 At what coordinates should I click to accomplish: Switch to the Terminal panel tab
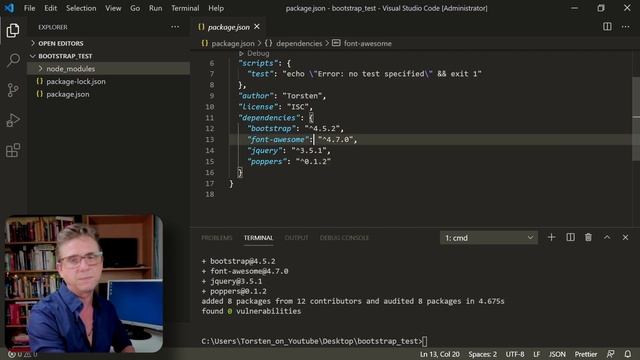(258, 238)
